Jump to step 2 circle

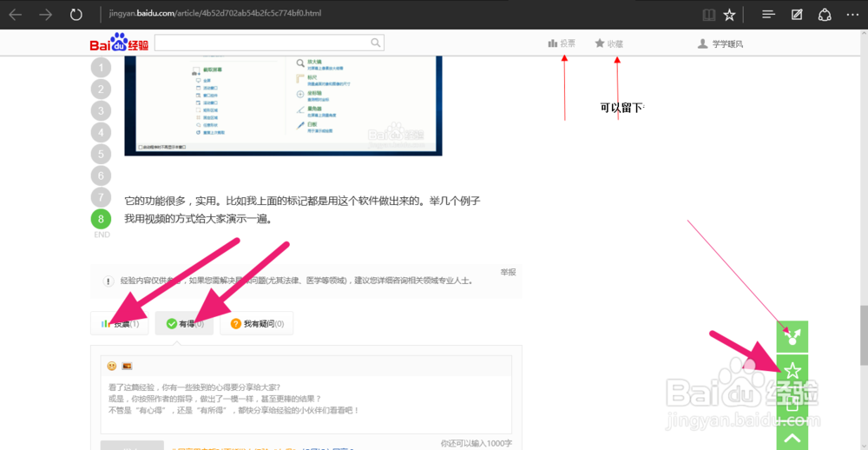pyautogui.click(x=101, y=89)
